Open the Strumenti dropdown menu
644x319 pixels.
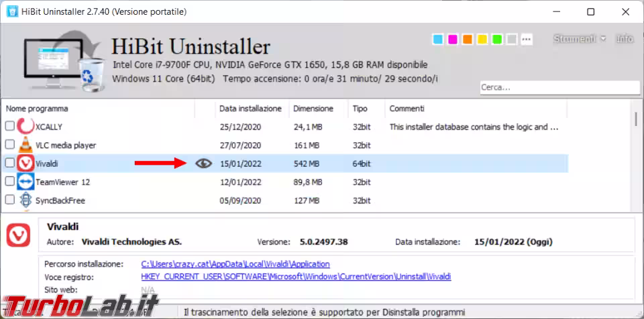(x=579, y=39)
